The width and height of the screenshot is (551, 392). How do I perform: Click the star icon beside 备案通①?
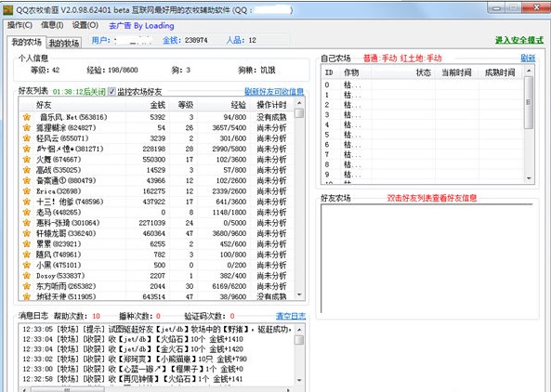pos(27,180)
